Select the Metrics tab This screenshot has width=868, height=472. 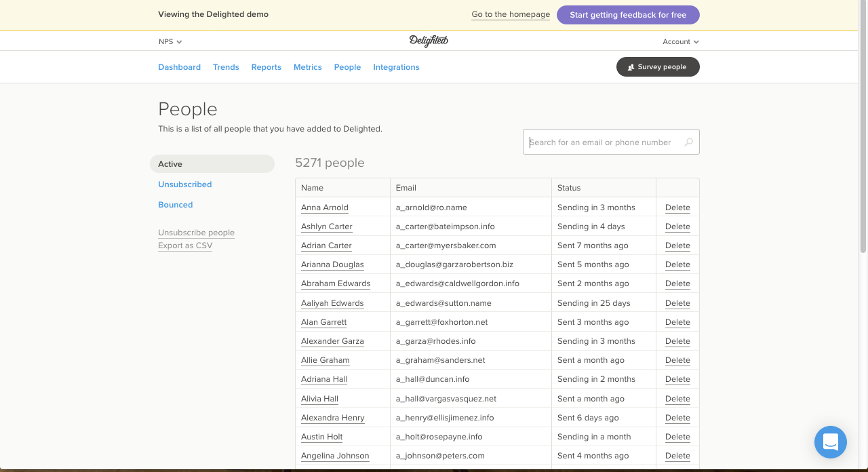coord(307,67)
